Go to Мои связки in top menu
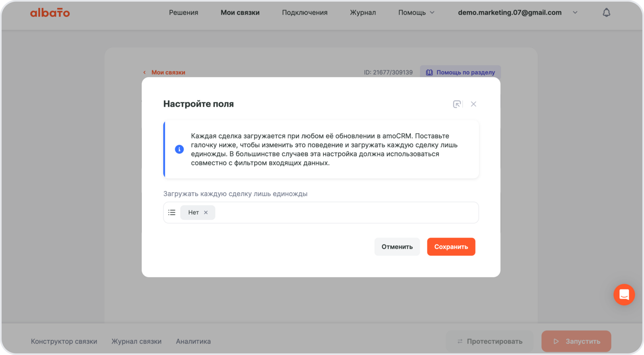Image resolution: width=644 pixels, height=355 pixels. (240, 12)
